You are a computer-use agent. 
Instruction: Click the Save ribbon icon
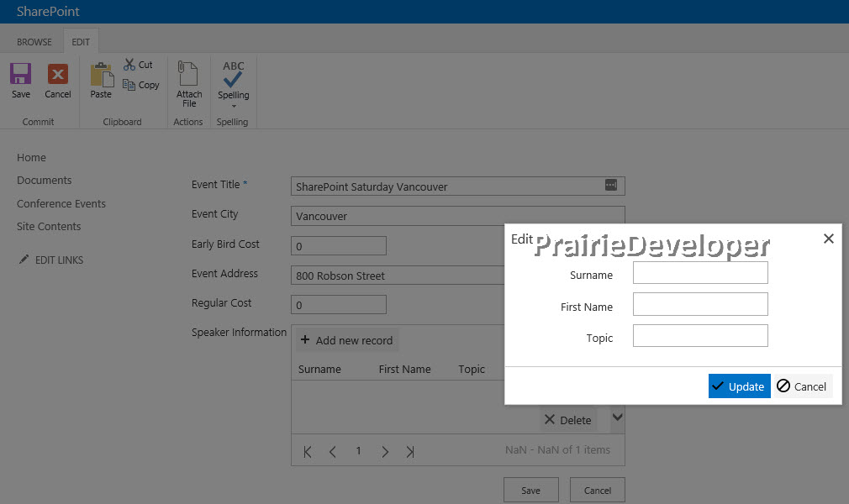[x=20, y=74]
